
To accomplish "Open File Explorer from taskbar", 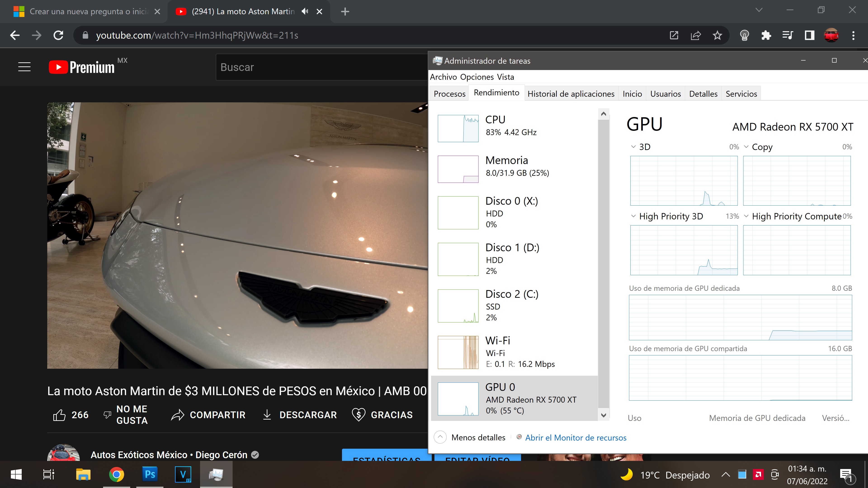I will pos(83,474).
